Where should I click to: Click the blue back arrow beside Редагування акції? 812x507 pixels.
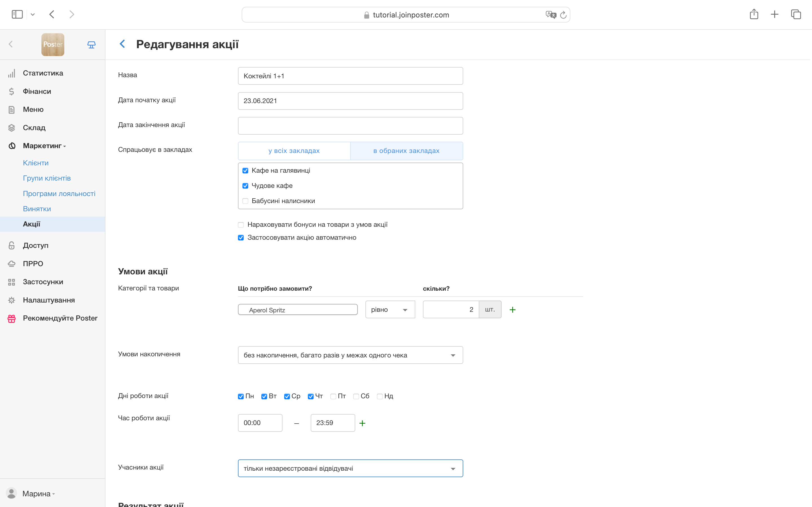pos(122,44)
